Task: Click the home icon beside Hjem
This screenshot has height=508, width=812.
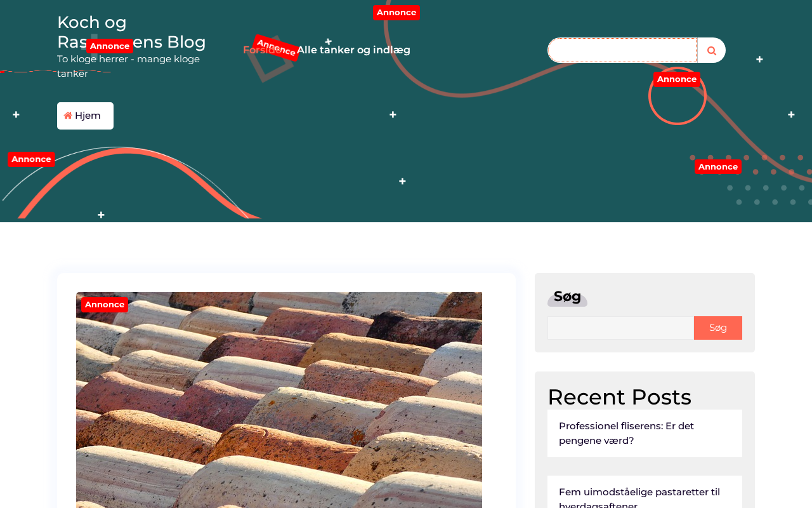Action: coord(68,116)
